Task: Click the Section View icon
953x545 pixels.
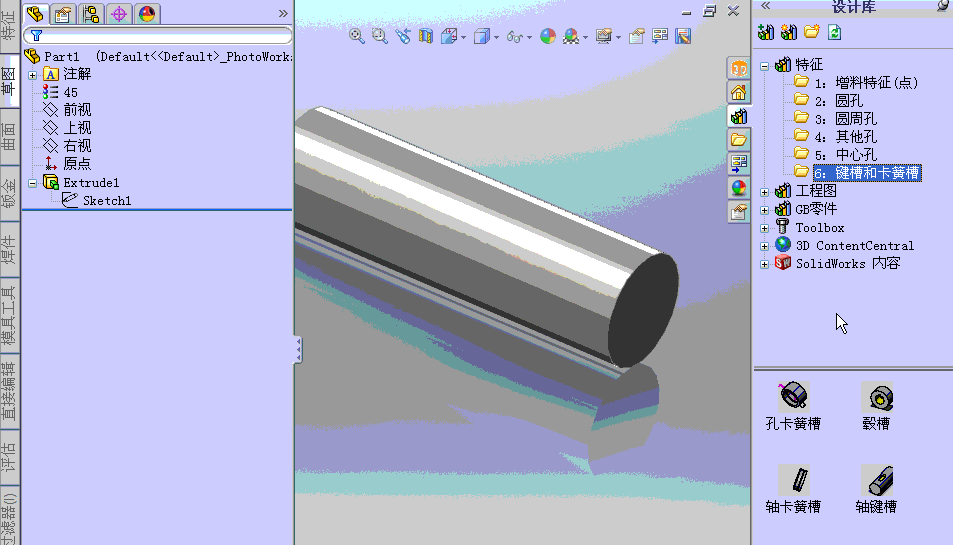Action: (425, 36)
